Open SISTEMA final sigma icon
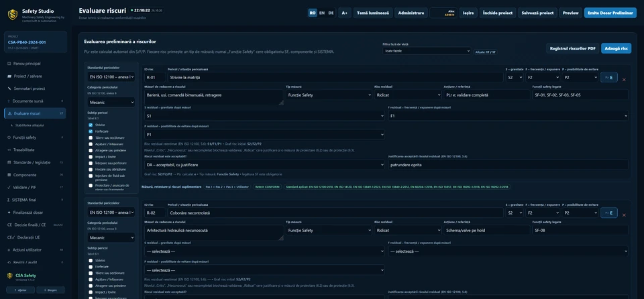Screen dimensions: 644x299 point(9,200)
